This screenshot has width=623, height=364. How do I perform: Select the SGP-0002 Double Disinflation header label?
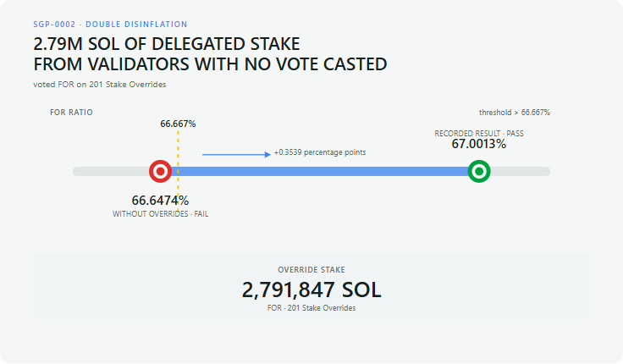[110, 25]
